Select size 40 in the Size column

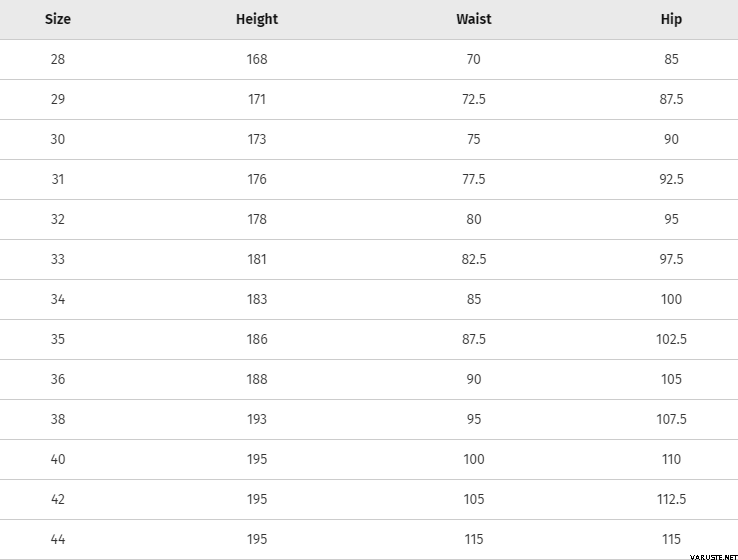[x=58, y=459]
